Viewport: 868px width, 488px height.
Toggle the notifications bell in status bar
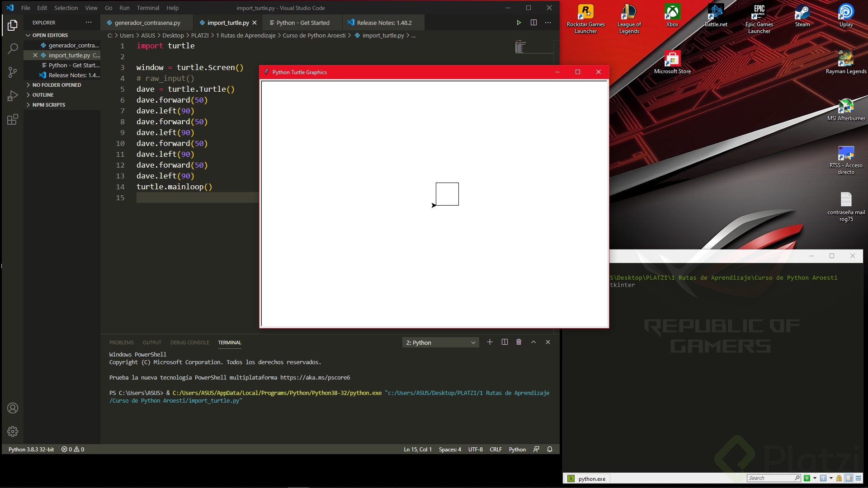click(x=549, y=449)
